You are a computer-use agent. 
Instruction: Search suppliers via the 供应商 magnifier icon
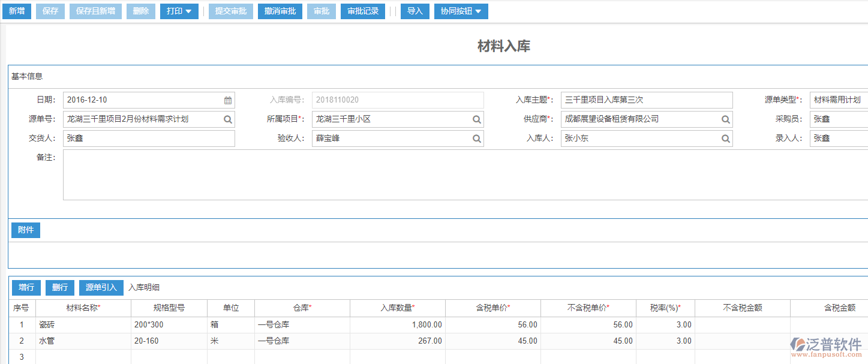click(x=725, y=119)
